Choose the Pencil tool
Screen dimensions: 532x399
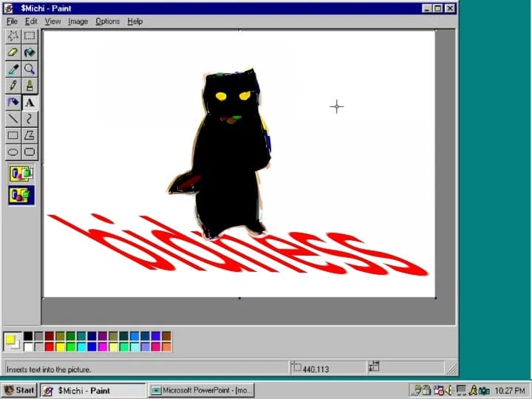pos(13,86)
